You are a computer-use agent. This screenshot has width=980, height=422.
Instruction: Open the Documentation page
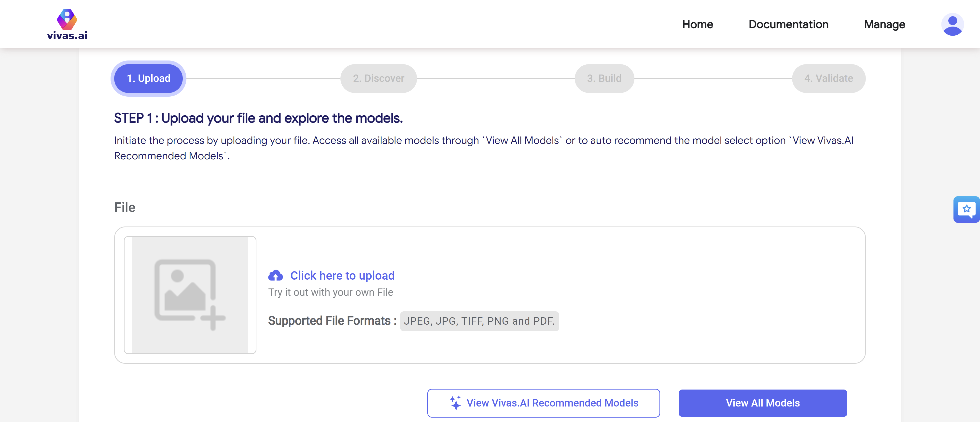click(x=788, y=24)
